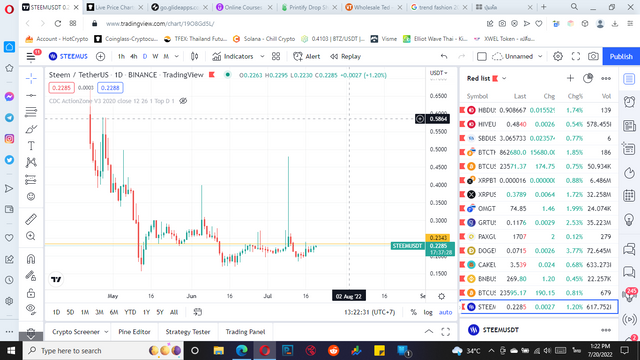The width and height of the screenshot is (640, 360).
Task: Open the STEEMUS symbol search
Action: [x=68, y=56]
